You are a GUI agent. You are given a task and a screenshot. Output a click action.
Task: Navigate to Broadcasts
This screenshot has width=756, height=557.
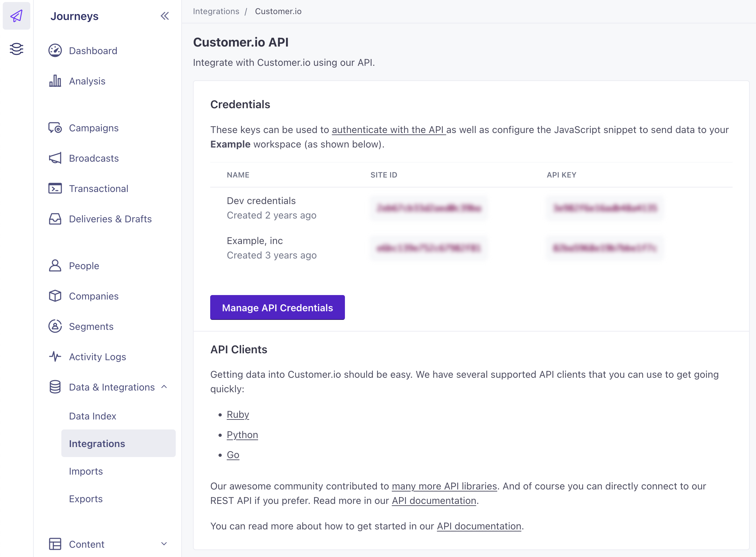point(94,158)
